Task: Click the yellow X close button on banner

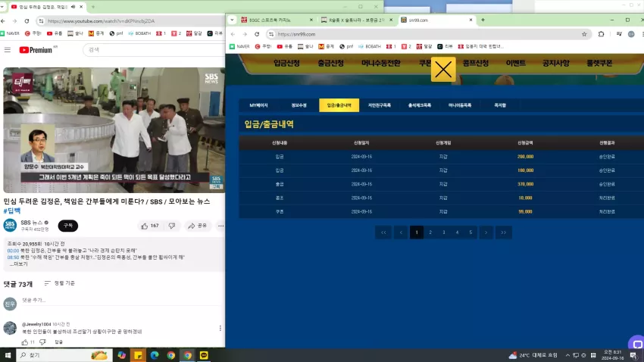Action: click(x=443, y=70)
